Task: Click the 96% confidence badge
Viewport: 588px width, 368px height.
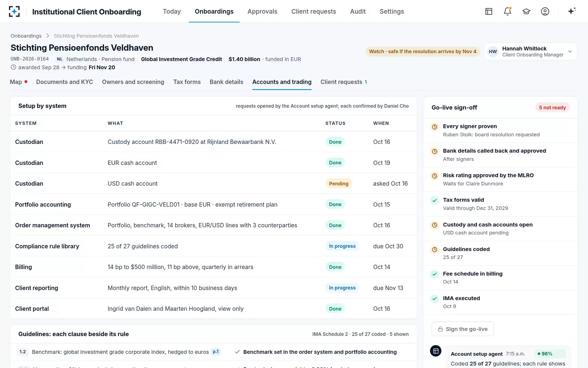Action: tap(551, 354)
